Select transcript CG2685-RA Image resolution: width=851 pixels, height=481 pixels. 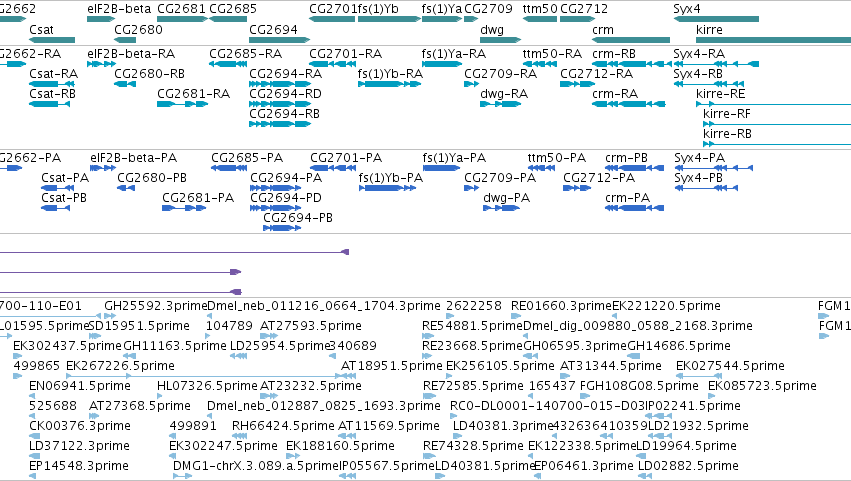(245, 54)
